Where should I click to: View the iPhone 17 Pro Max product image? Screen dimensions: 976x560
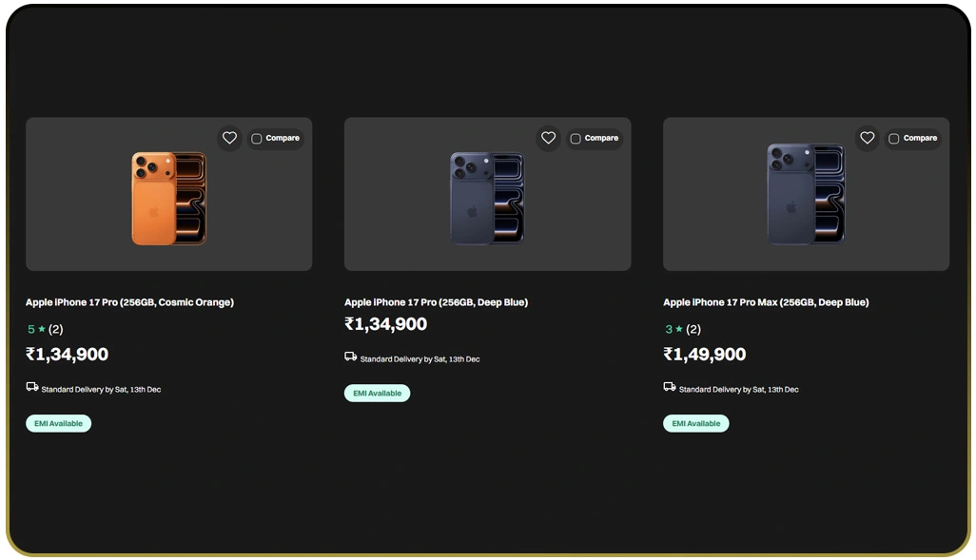point(806,194)
